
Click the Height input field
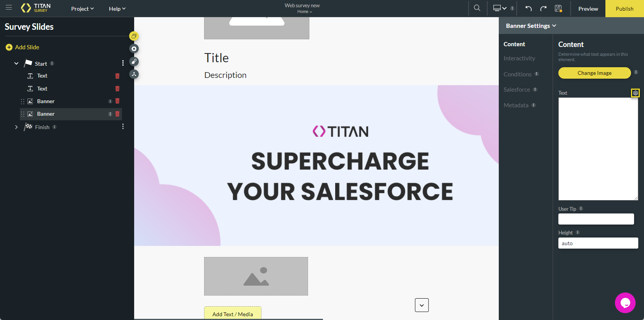click(598, 243)
